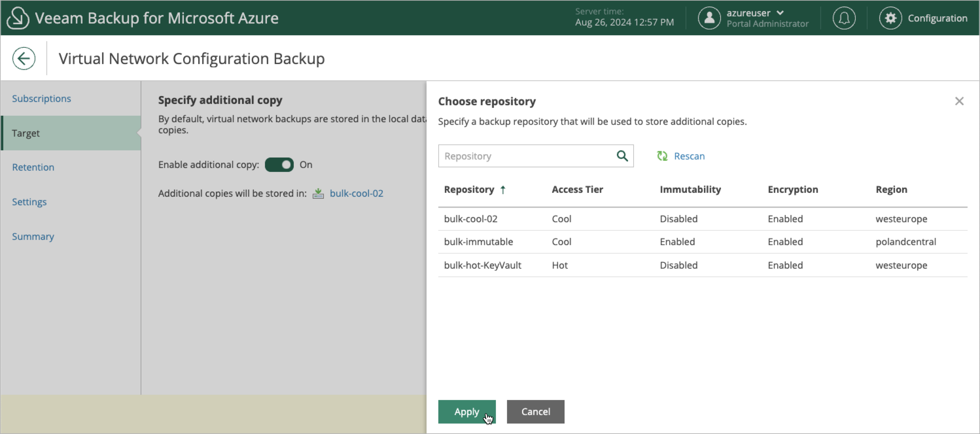Click the Cancel button
The width and height of the screenshot is (980, 434).
tap(535, 411)
